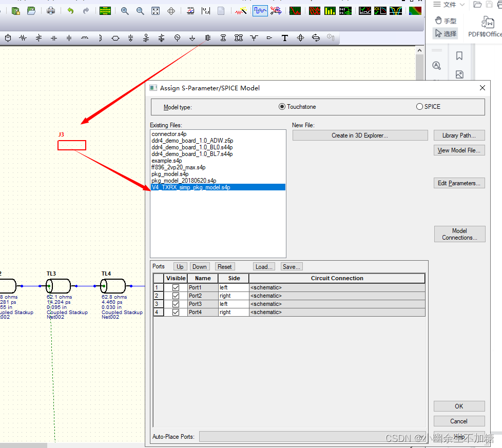502x448 pixels.
Task: Click the pan four-arrow icon
Action: [x=171, y=11]
